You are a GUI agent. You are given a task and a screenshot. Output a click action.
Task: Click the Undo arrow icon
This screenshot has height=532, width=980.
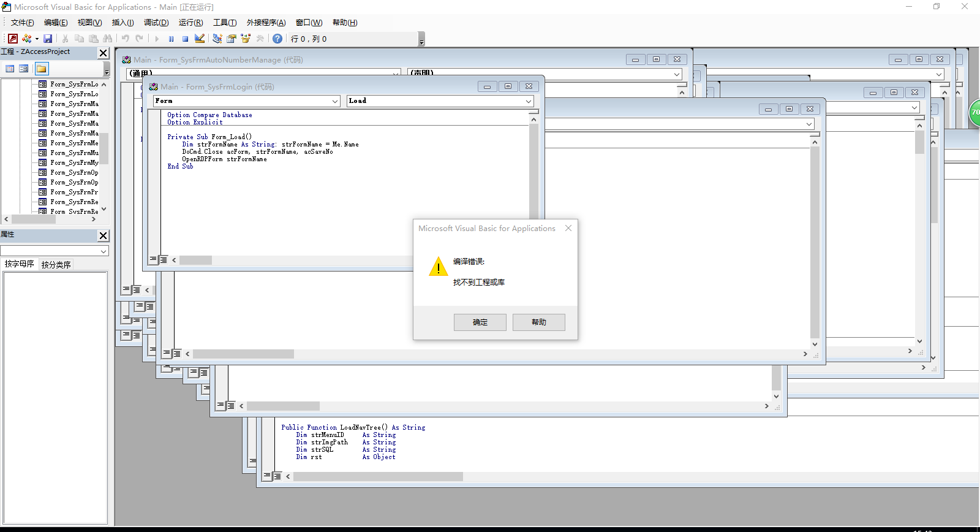tap(126, 39)
